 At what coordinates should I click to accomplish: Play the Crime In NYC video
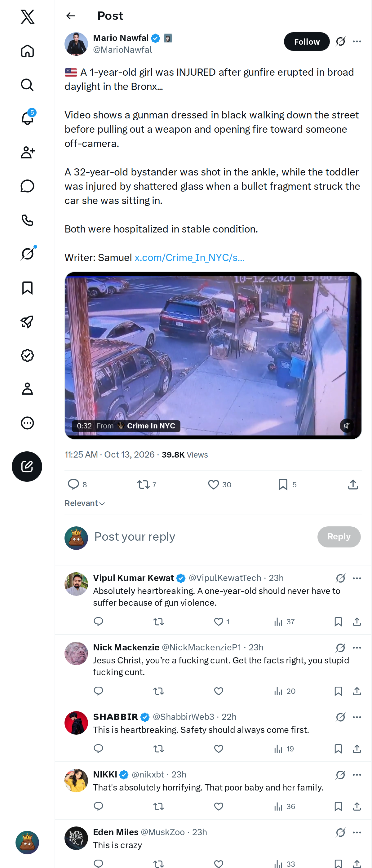(213, 355)
